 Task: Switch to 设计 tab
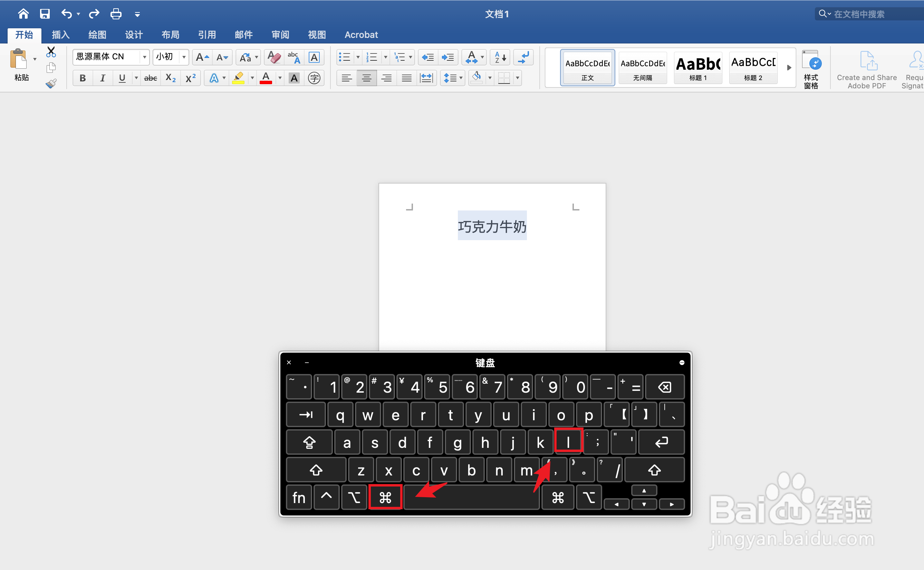click(134, 35)
